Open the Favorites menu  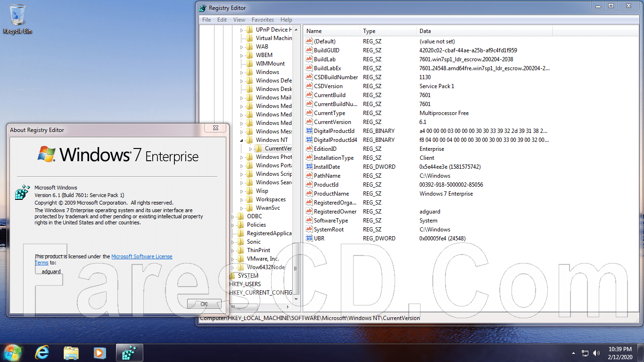click(x=263, y=20)
